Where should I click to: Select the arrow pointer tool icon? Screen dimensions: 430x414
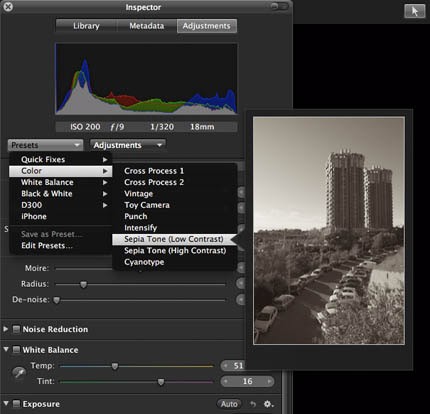coord(415,11)
